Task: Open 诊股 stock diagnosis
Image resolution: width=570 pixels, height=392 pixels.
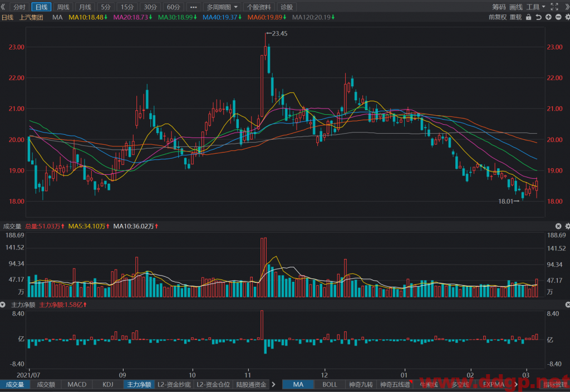Action: pyautogui.click(x=287, y=7)
